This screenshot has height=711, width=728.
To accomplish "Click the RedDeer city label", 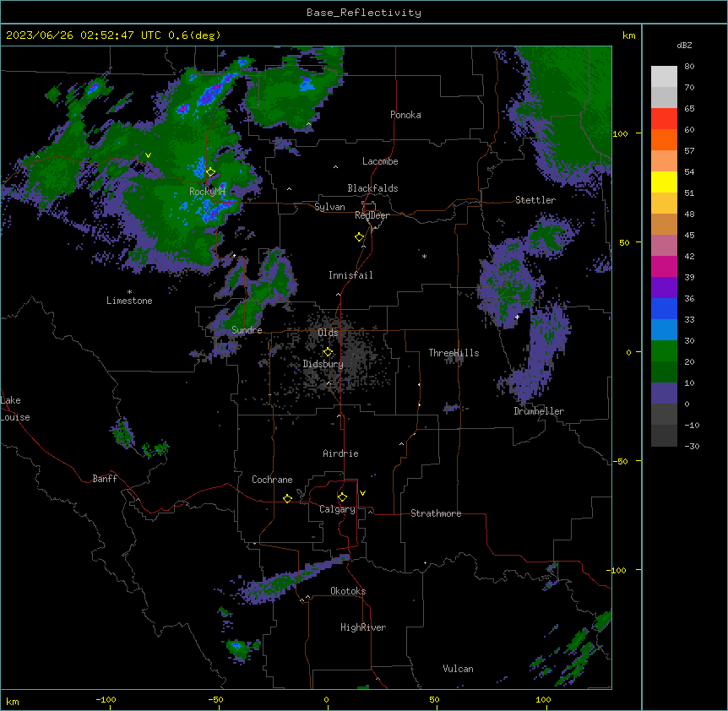I will tap(372, 215).
